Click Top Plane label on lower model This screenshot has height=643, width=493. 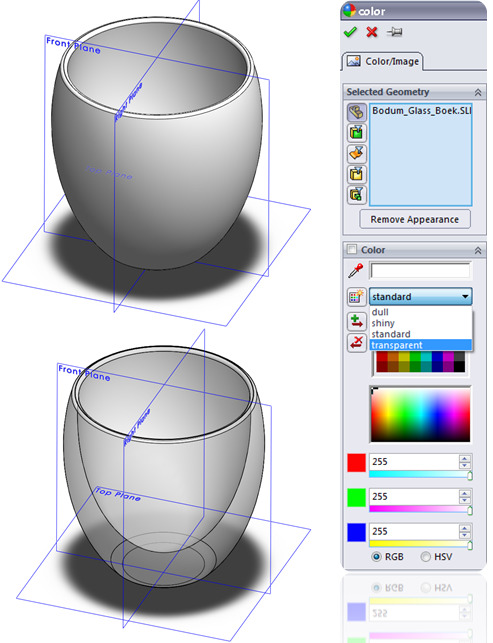pyautogui.click(x=118, y=494)
